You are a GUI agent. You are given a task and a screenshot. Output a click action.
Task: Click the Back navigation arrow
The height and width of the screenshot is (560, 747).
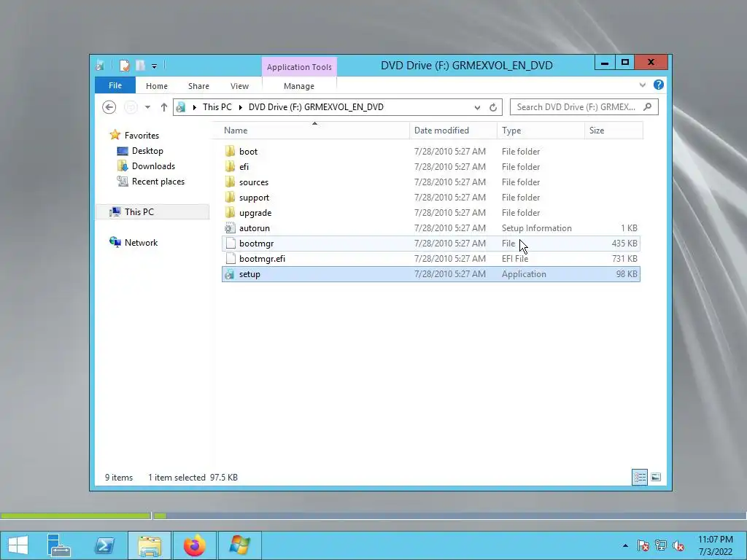[109, 107]
